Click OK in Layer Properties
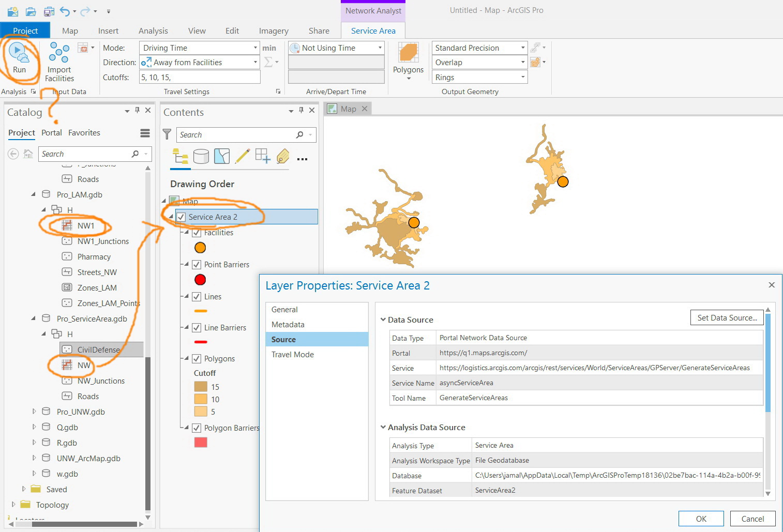Viewport: 783px width, 532px height. (x=701, y=519)
